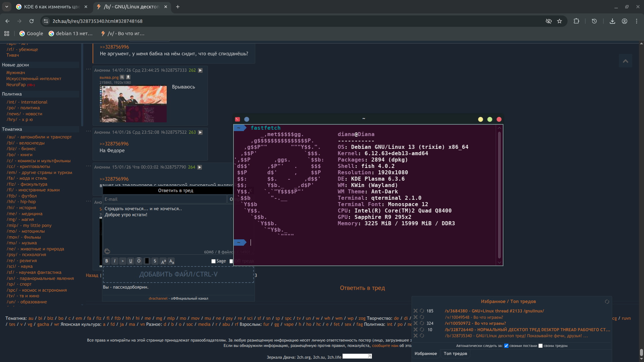Click the strikethrough S formatting button
This screenshot has height=362, width=644.
coord(155,261)
